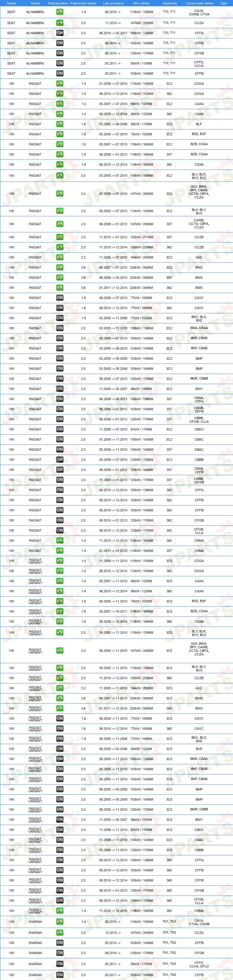233x980 pixels.
Task: Click engine codes CAVA, CTHA, CNWB
Action: [x=199, y=922]
